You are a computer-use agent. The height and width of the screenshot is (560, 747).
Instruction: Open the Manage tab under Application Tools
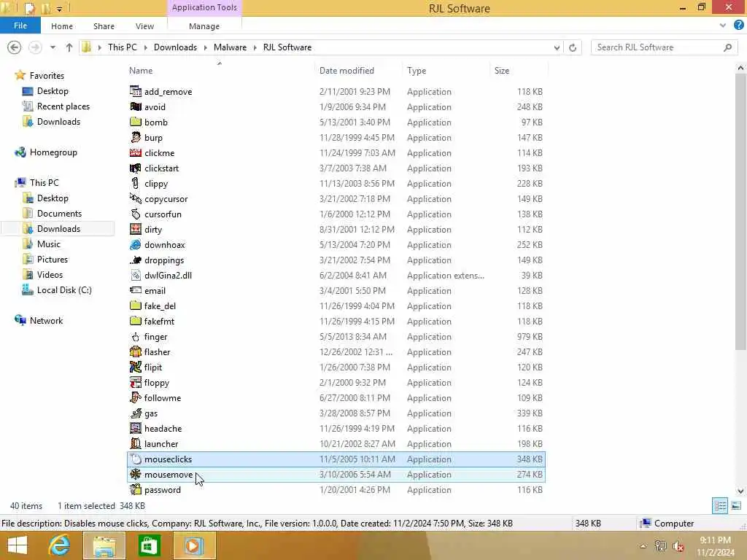click(x=204, y=26)
